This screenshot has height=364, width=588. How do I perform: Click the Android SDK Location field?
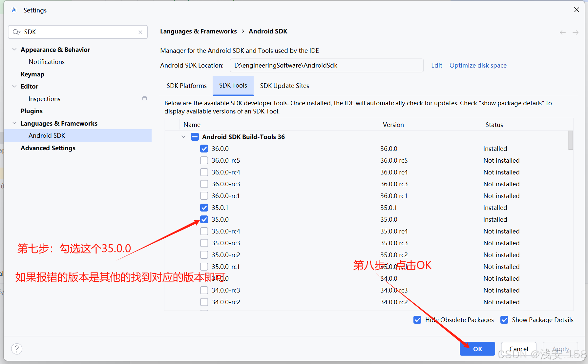[326, 65]
